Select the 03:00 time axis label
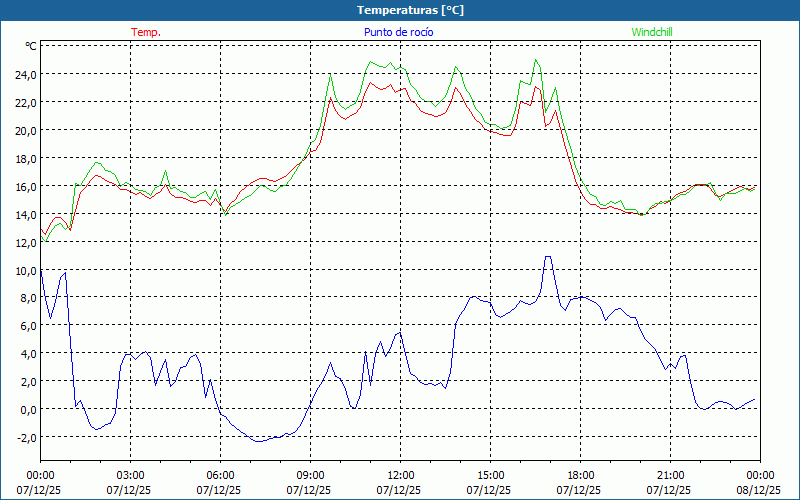This screenshot has width=800, height=500. 130,475
